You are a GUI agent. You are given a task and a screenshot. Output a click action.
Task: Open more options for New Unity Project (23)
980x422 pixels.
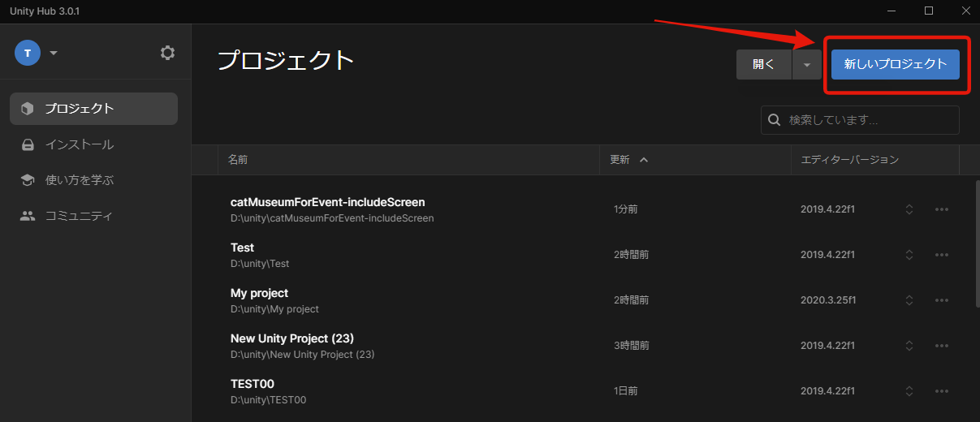[942, 346]
